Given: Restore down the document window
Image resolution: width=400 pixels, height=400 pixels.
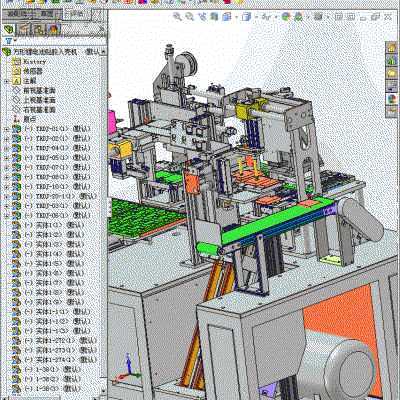Looking at the screenshot, I should 376,16.
